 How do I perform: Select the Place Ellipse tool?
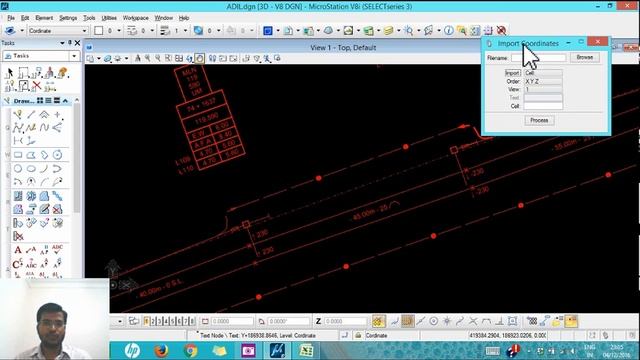(31, 169)
